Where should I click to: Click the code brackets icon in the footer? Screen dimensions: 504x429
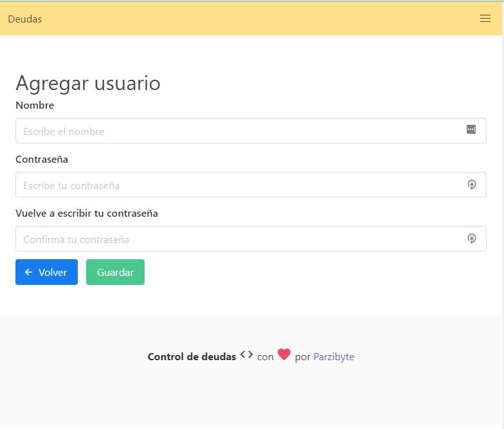[246, 354]
